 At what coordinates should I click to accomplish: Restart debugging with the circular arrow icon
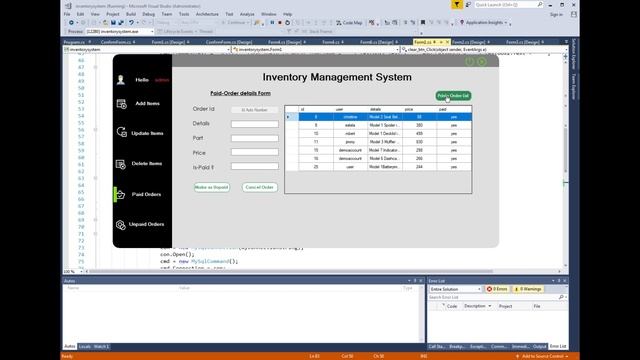[288, 22]
